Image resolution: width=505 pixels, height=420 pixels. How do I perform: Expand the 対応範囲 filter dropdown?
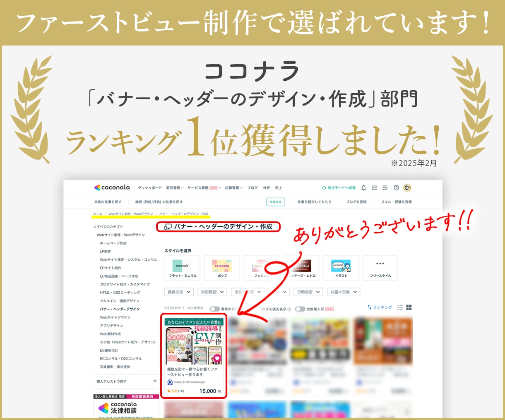[212, 292]
